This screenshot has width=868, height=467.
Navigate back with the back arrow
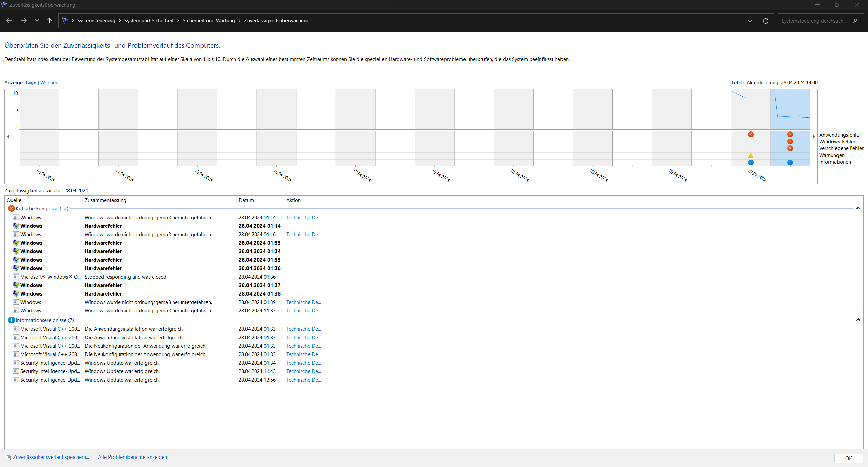click(x=9, y=21)
